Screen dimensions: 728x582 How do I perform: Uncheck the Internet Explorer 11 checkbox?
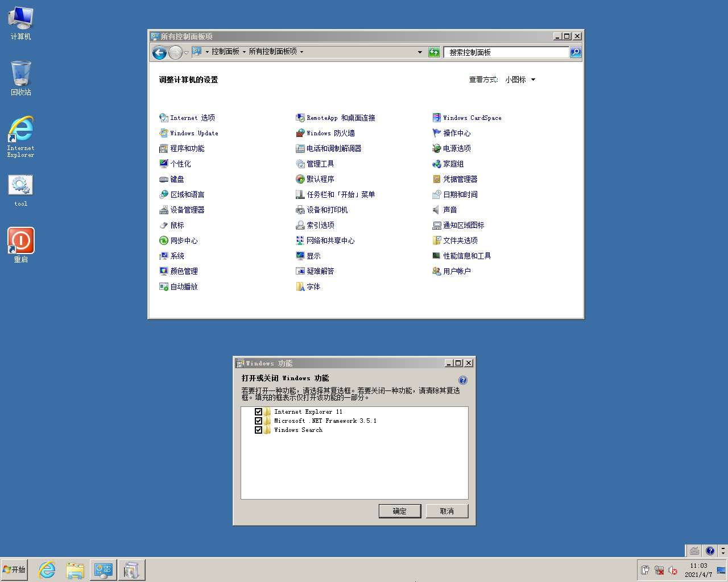(x=258, y=411)
